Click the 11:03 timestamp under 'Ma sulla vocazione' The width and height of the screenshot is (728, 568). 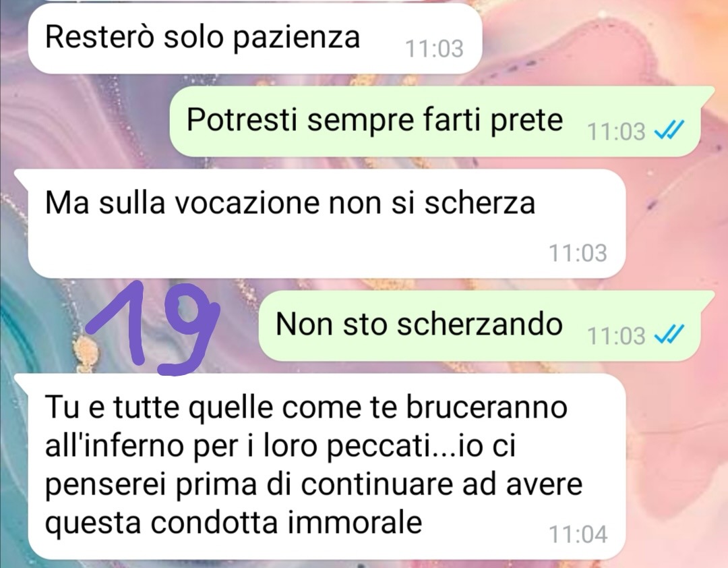[x=578, y=254]
